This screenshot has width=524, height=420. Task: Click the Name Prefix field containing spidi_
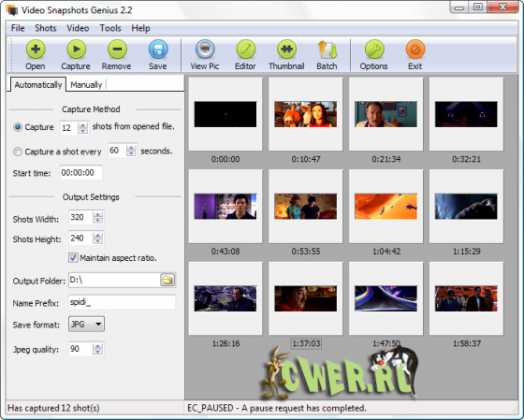pos(122,302)
